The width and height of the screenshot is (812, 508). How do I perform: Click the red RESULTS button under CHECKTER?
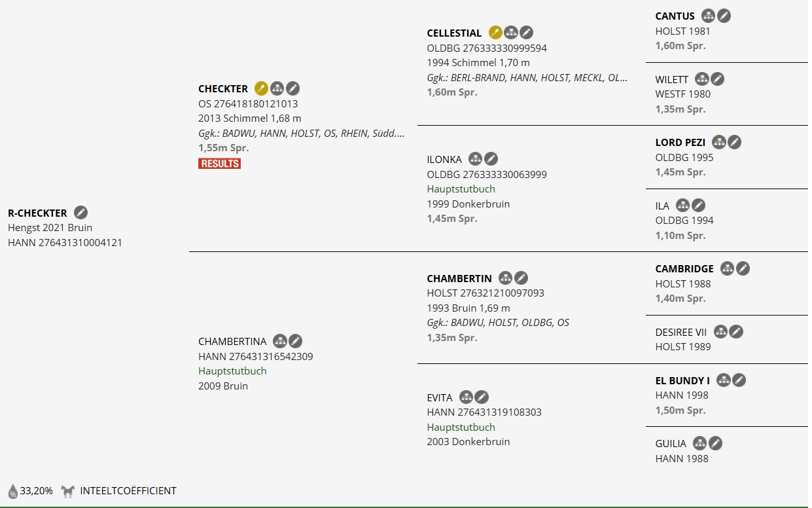[219, 164]
